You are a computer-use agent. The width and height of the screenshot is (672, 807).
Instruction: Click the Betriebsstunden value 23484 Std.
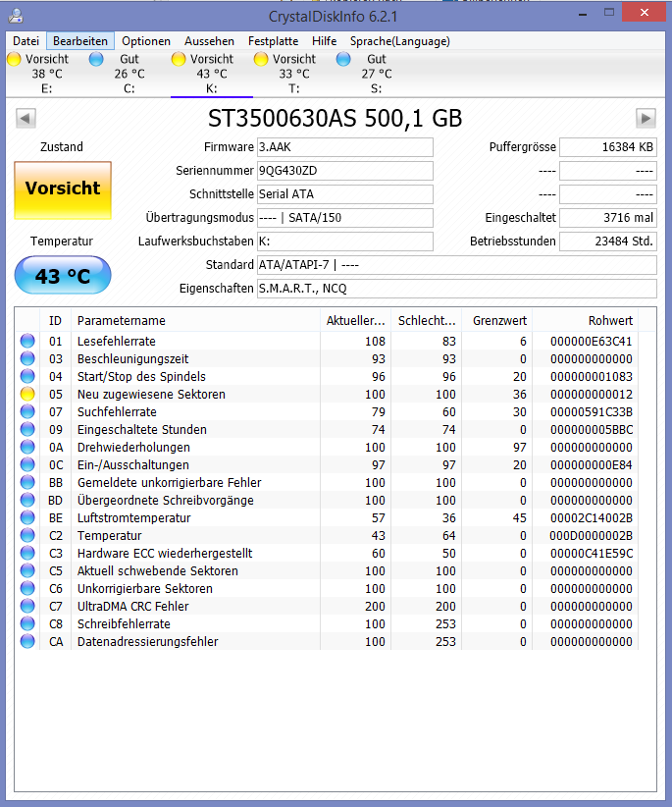(608, 242)
